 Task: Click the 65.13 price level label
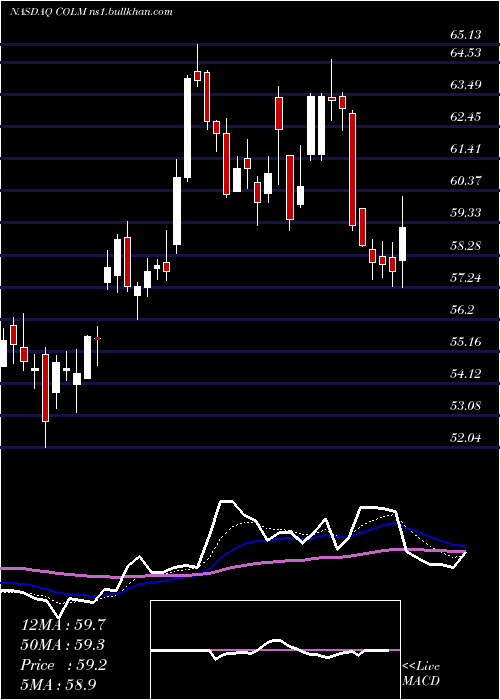point(465,34)
